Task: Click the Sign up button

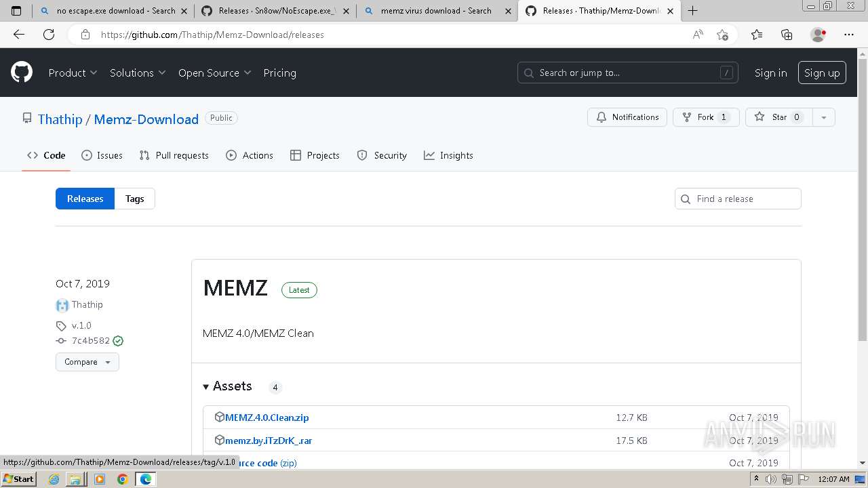Action: [x=822, y=73]
